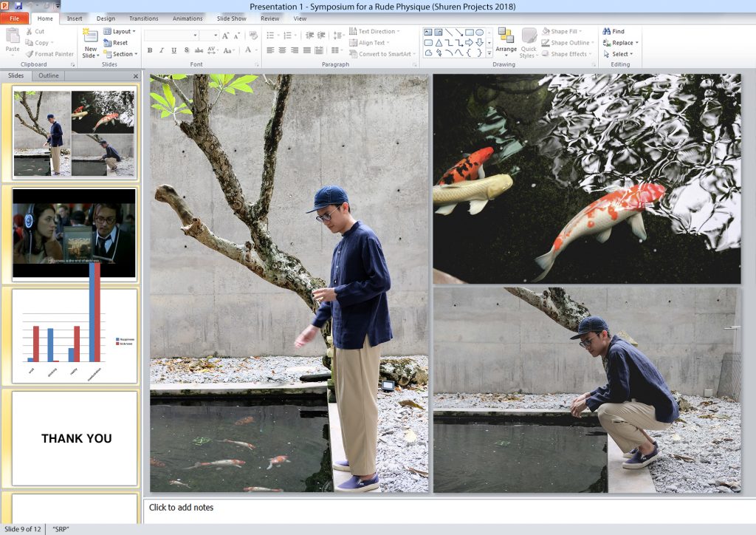The height and width of the screenshot is (535, 756).
Task: Switch to the Insert ribbon tab
Action: [x=75, y=18]
